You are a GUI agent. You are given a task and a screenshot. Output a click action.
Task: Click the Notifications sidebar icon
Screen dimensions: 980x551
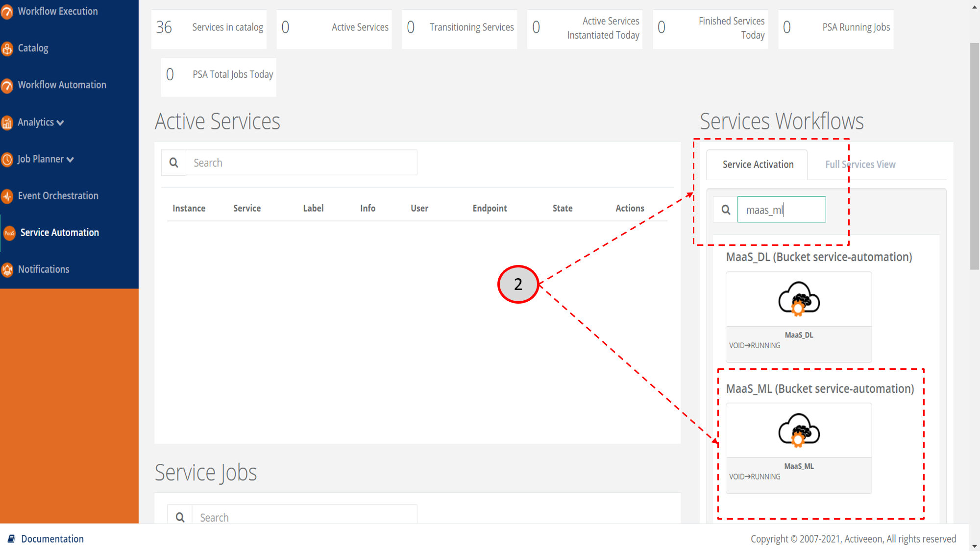(9, 269)
